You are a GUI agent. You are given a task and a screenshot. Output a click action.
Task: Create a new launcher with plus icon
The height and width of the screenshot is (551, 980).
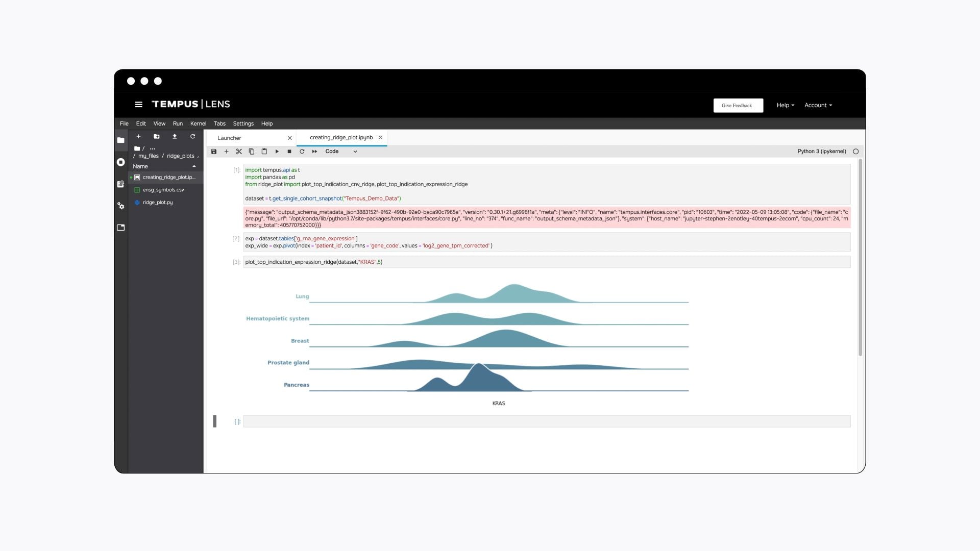(x=138, y=137)
